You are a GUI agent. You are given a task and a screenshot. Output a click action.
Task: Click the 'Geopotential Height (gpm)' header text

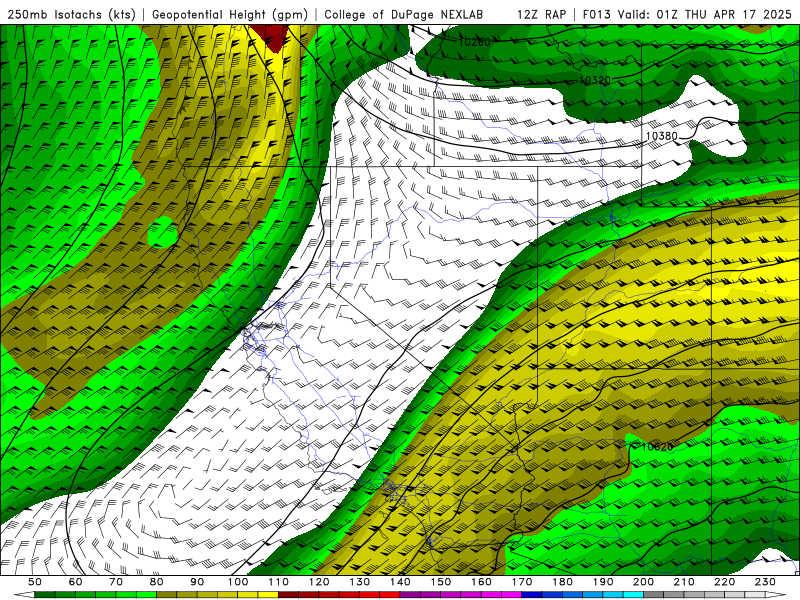click(230, 14)
